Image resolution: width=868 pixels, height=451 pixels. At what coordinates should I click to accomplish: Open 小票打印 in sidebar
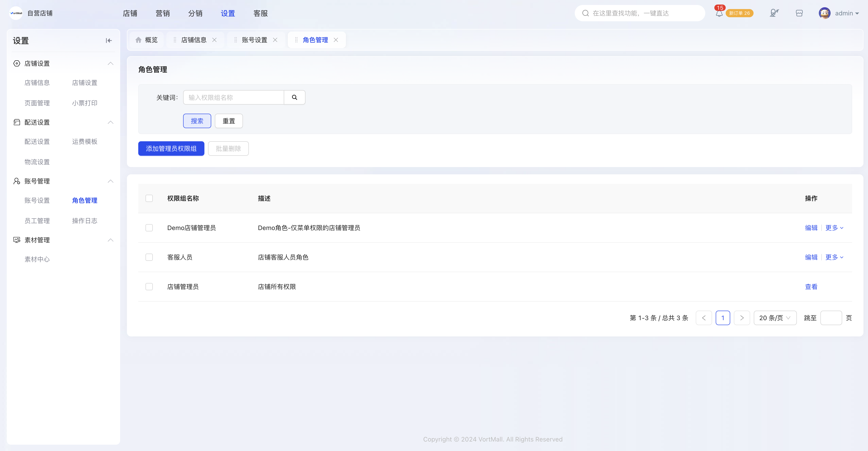(85, 103)
